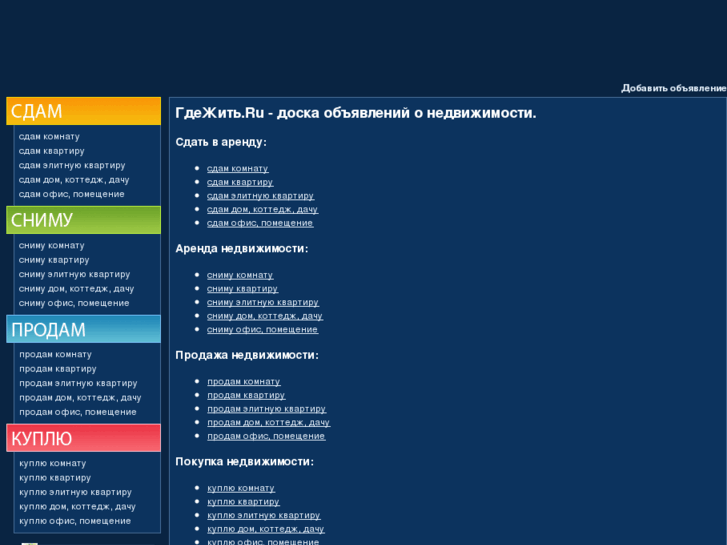Screen dimensions: 727x545
Task: Select sidebar item сдам дом, коттедж, дачу
Action: [x=74, y=180]
